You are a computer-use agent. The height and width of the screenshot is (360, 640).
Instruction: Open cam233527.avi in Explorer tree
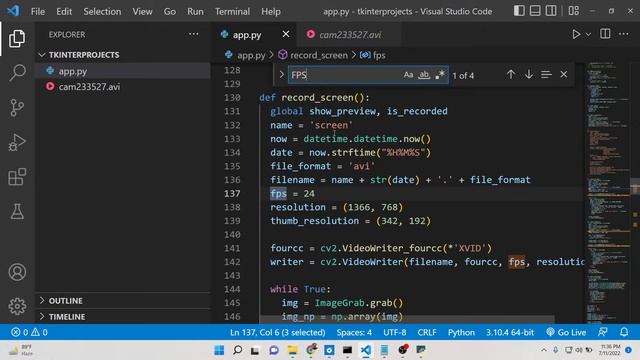coord(122,87)
